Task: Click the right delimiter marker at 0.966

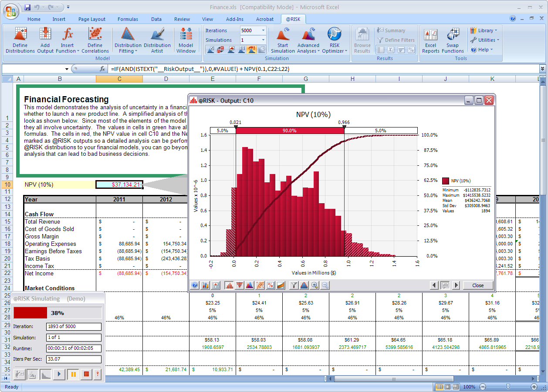Action: [x=344, y=127]
